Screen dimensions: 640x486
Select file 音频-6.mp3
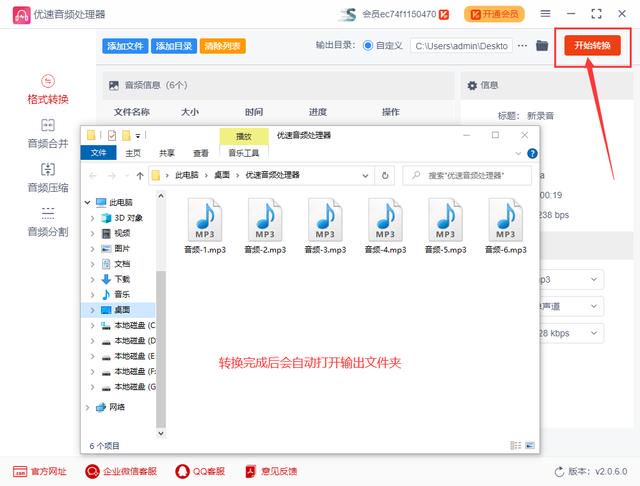506,226
